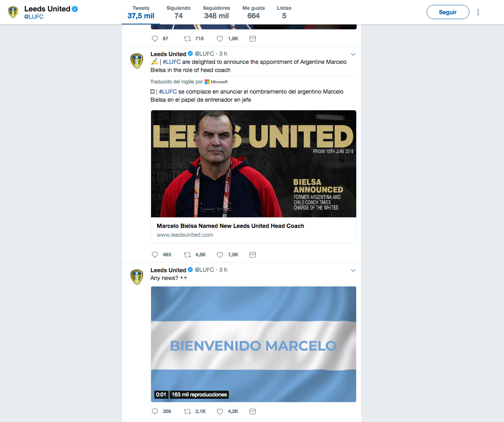This screenshot has height=422, width=504.
Task: Like the 'Any news?' tweet
Action: click(x=220, y=411)
